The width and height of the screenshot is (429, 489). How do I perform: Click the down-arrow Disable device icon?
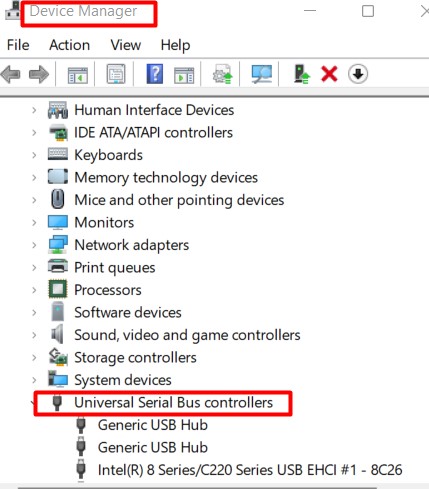click(x=358, y=74)
